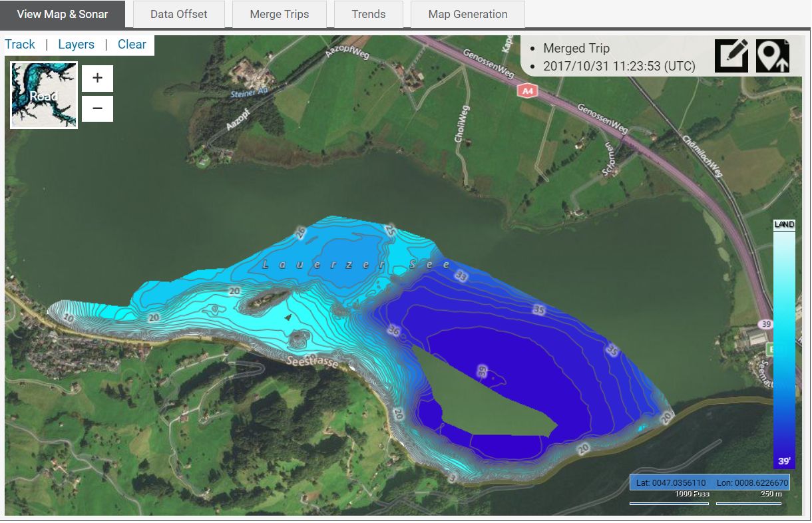Select the View Map & Sonar tab

[63, 14]
